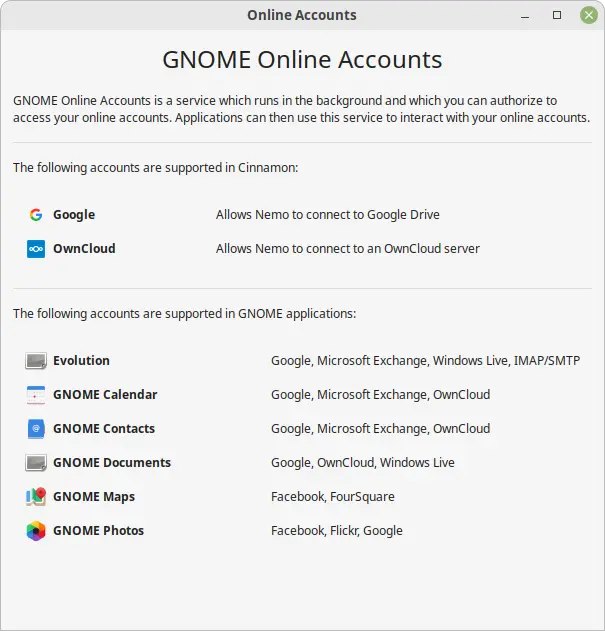
Task: Select the OwnCloud account label
Action: click(x=84, y=249)
